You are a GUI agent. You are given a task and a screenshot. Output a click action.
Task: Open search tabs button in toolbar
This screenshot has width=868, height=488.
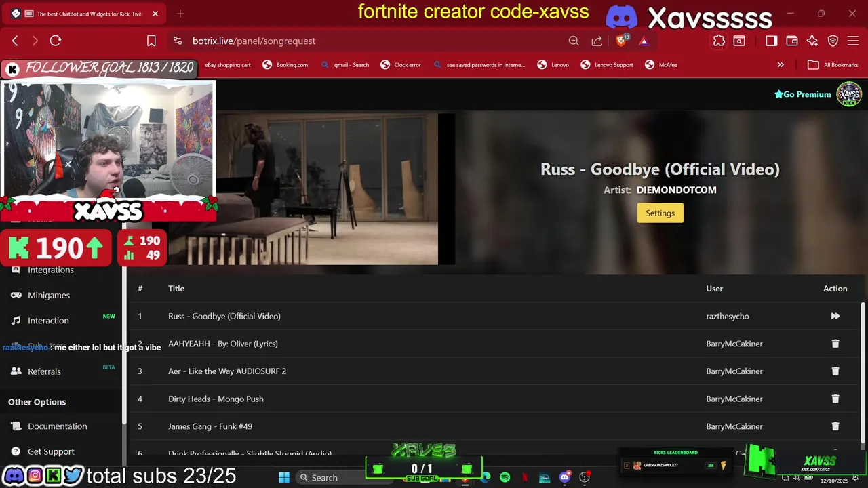point(739,41)
